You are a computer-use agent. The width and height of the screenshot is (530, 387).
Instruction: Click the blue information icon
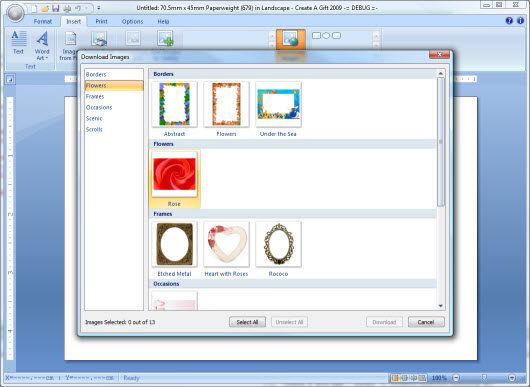click(x=520, y=21)
